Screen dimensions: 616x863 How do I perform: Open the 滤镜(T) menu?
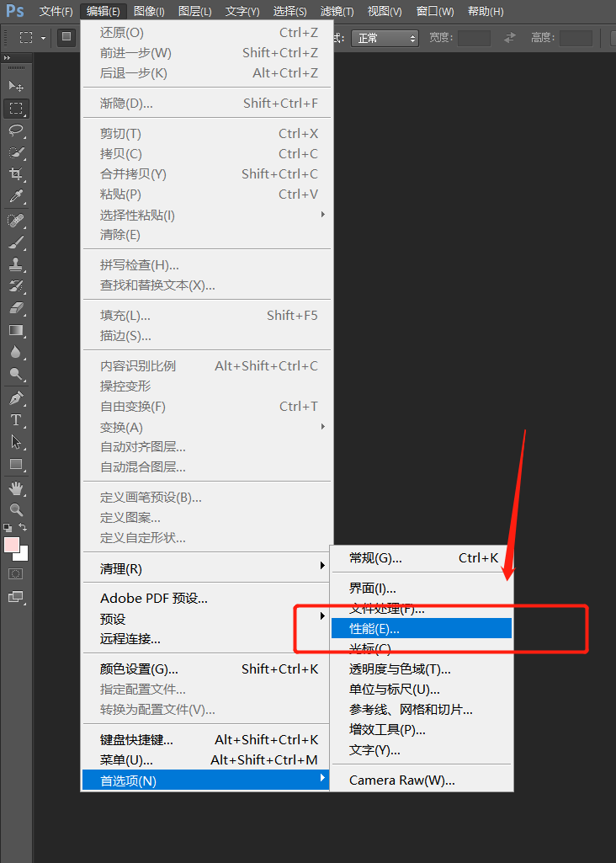coord(337,11)
